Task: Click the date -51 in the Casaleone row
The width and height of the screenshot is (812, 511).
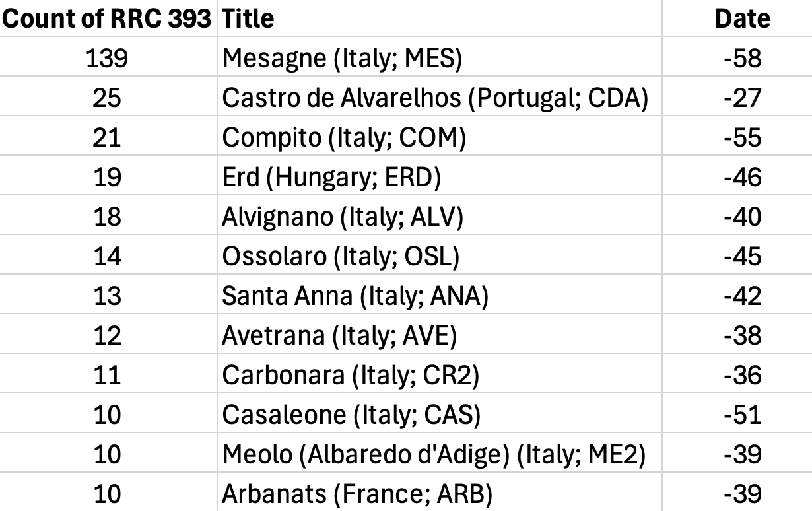Action: click(x=742, y=415)
